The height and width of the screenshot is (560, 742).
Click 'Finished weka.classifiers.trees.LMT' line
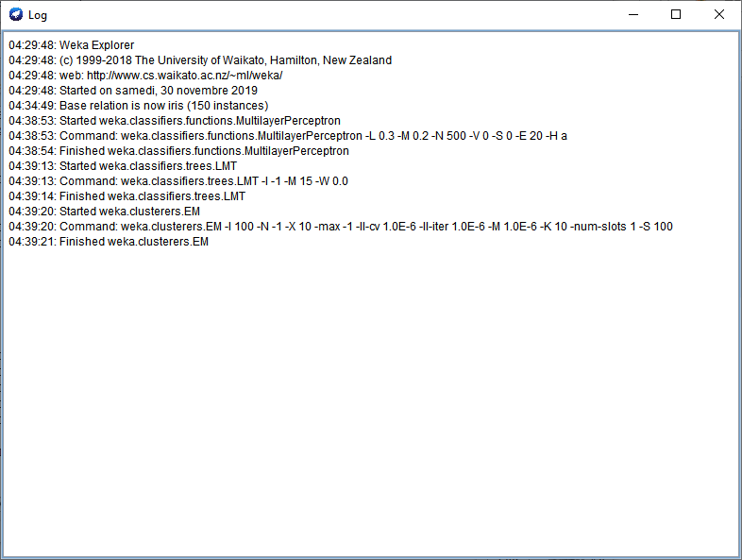[x=127, y=196]
